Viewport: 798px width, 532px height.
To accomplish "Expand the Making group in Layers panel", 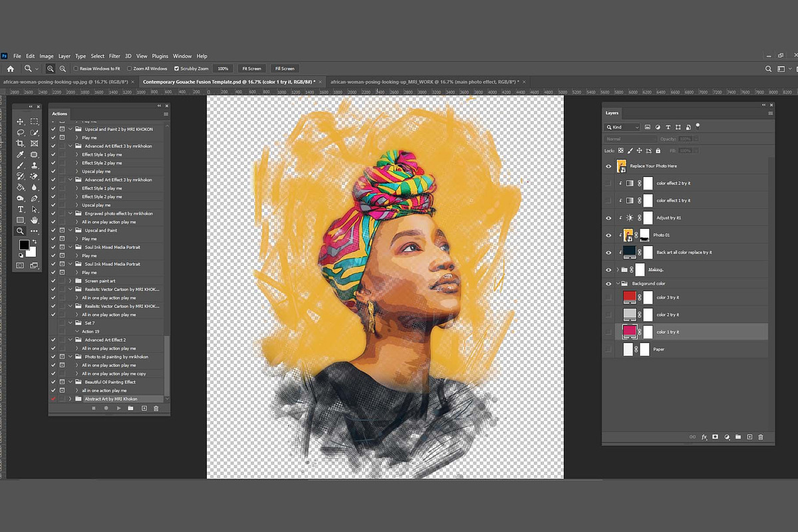I will (618, 270).
